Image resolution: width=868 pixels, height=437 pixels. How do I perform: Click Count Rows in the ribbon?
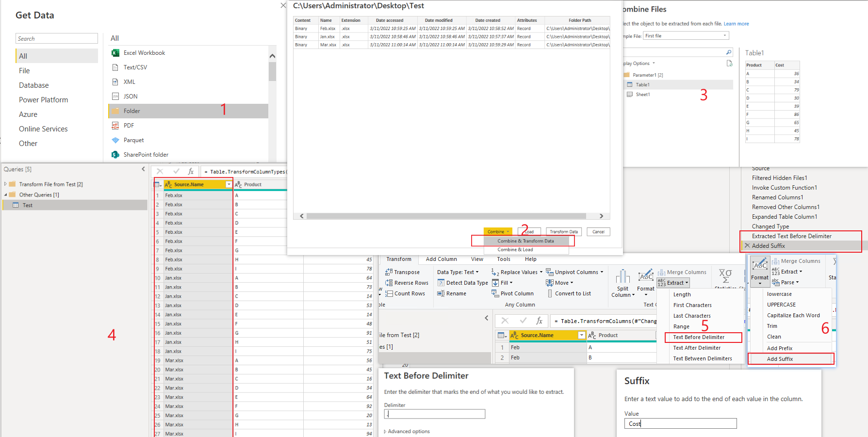coord(405,293)
